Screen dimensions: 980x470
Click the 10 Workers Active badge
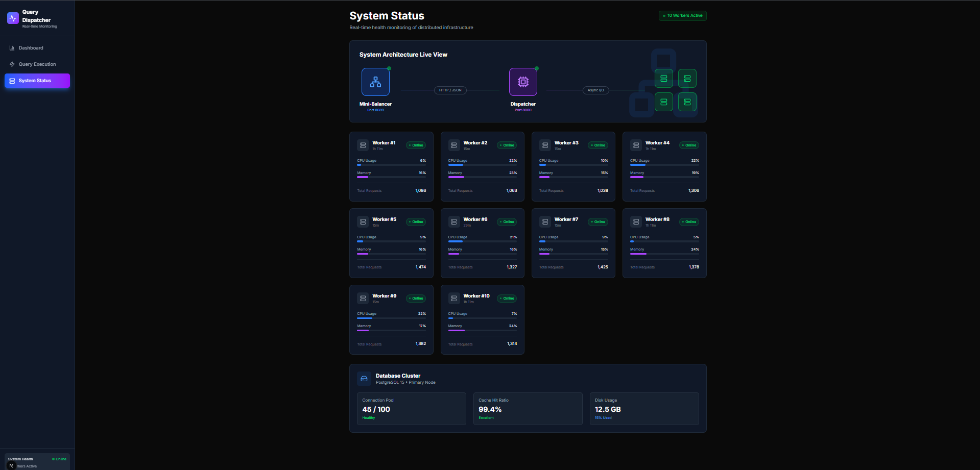tap(682, 16)
